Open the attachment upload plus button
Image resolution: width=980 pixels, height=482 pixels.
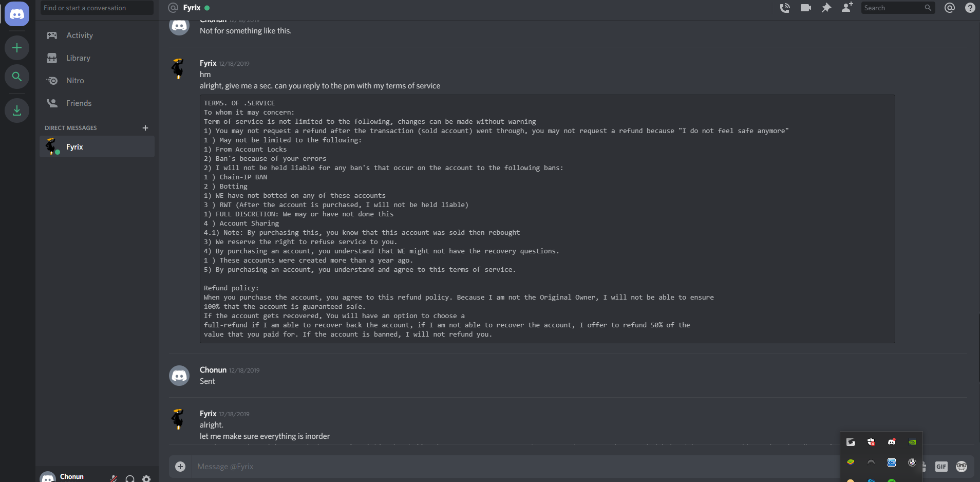(180, 467)
